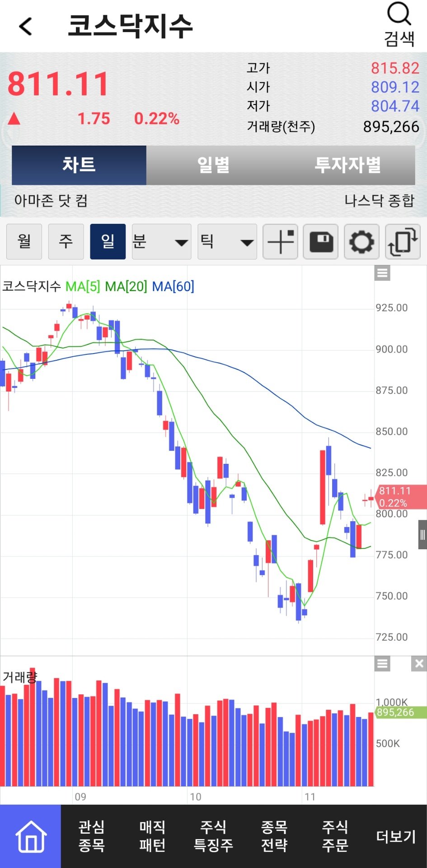Tap the 코스닥지수 chart legend label
Screen dimensions: 427x868
point(32,286)
